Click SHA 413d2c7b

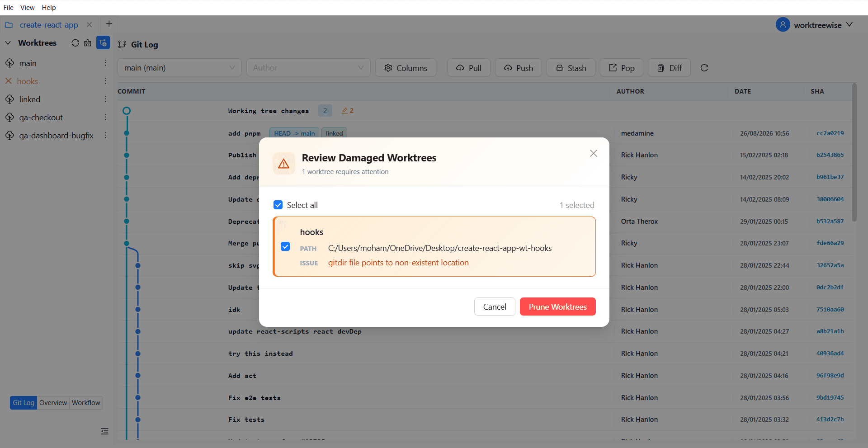coord(830,420)
